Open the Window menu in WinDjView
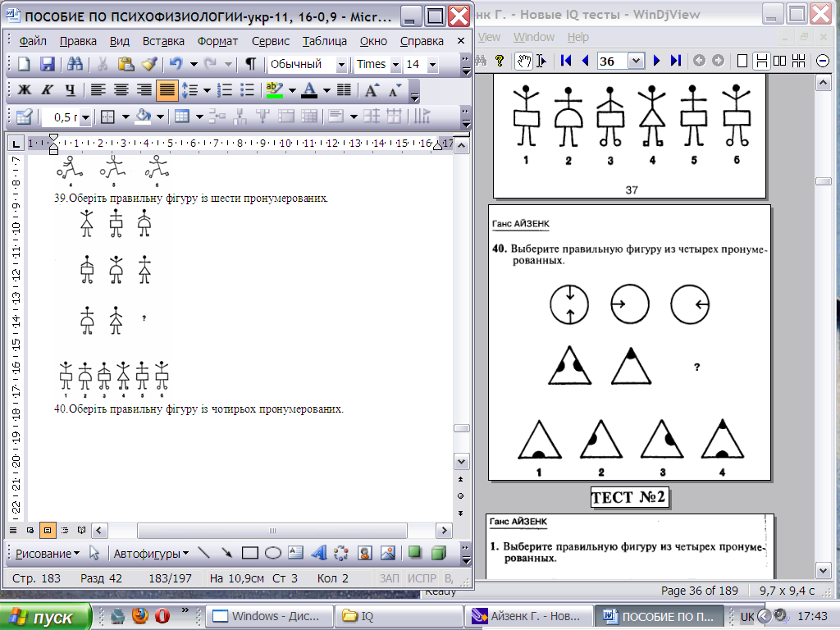Image resolution: width=840 pixels, height=630 pixels. pos(533,37)
